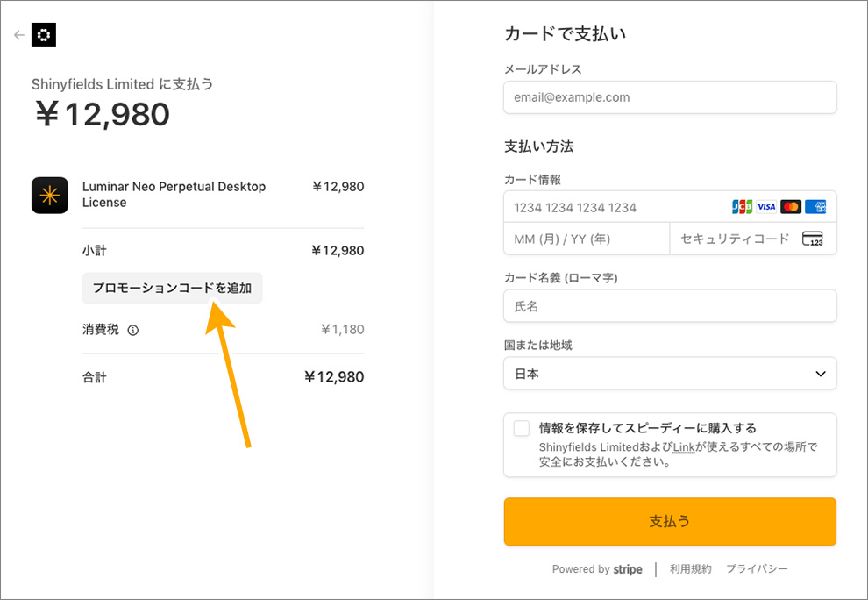Add a promotion code
This screenshot has height=600, width=868.
pos(172,288)
